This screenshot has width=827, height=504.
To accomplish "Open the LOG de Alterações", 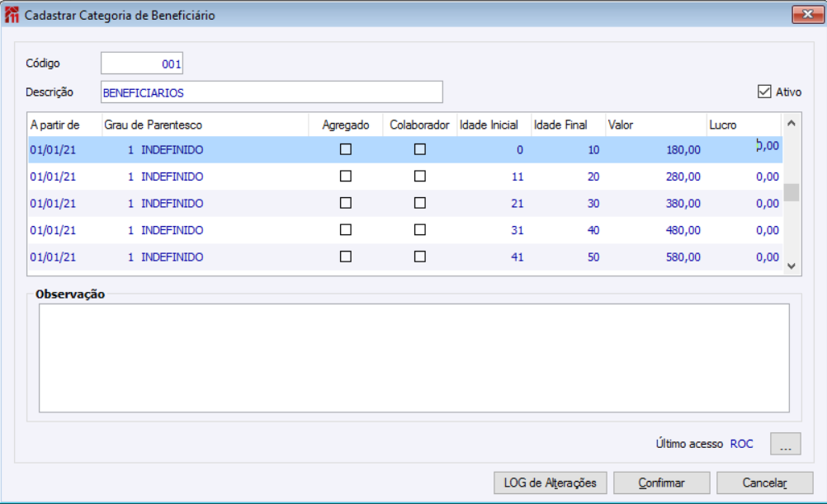I will [x=550, y=483].
